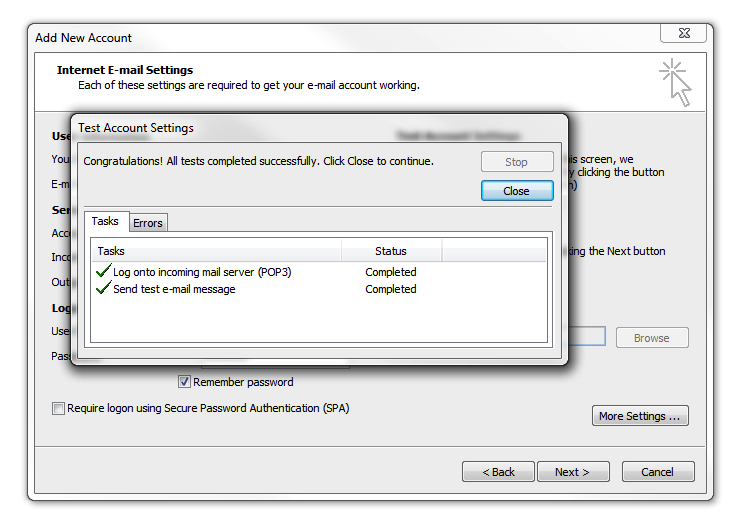Click the Close button in test dialog
This screenshot has width=735, height=530.
(517, 191)
